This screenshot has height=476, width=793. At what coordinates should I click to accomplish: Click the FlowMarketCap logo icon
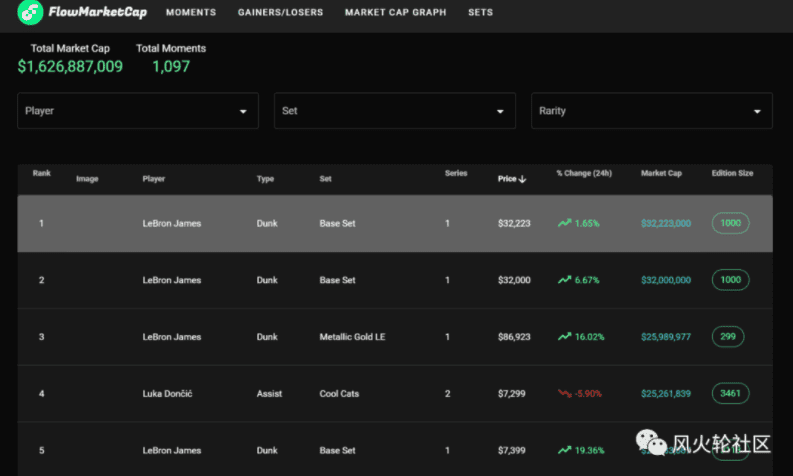coord(30,12)
